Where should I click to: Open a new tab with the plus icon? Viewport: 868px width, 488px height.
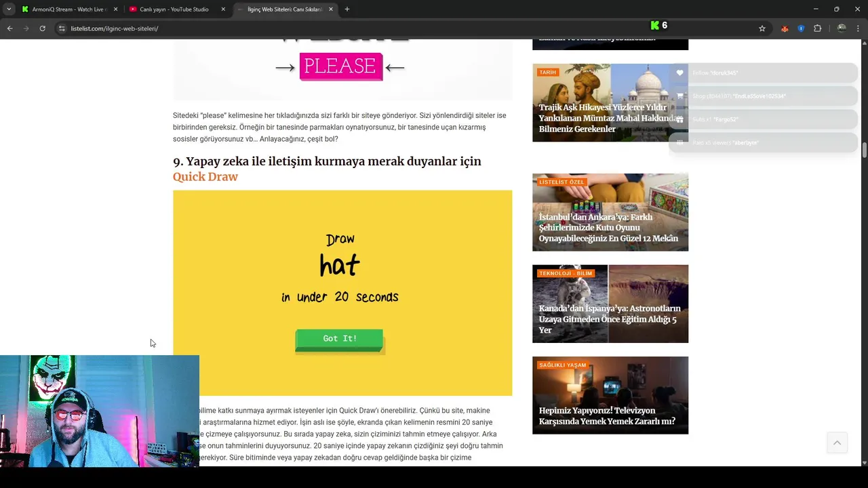347,9
